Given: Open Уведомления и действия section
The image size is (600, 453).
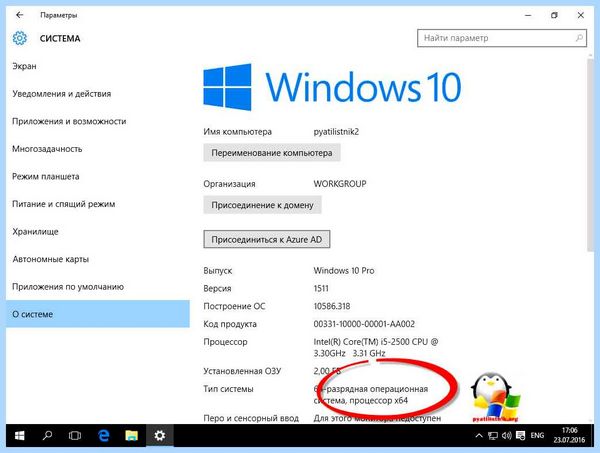Looking at the screenshot, I should point(62,94).
